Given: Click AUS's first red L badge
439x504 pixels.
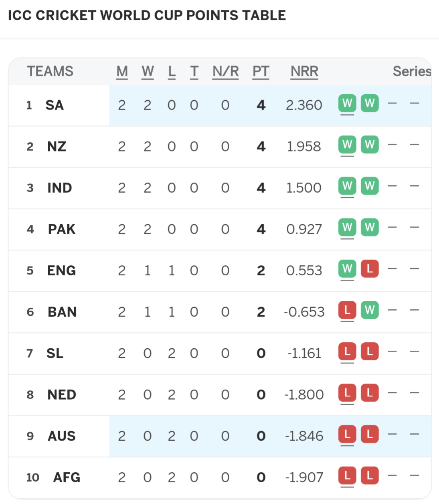Looking at the screenshot, I should 347,434.
